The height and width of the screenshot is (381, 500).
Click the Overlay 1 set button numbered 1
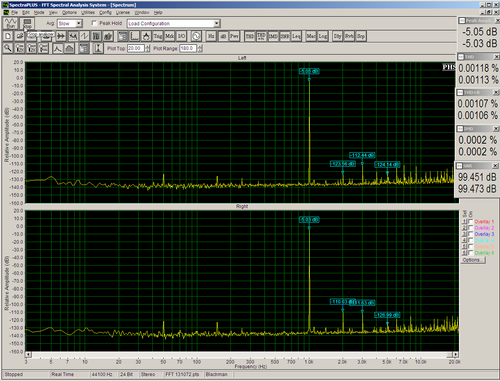[x=465, y=222]
